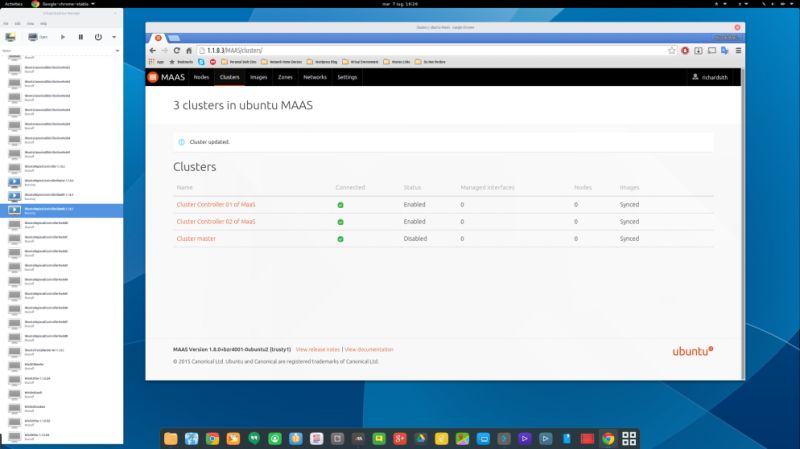The image size is (800, 449).
Task: Open the Files folder icon in the dock
Action: 171,438
